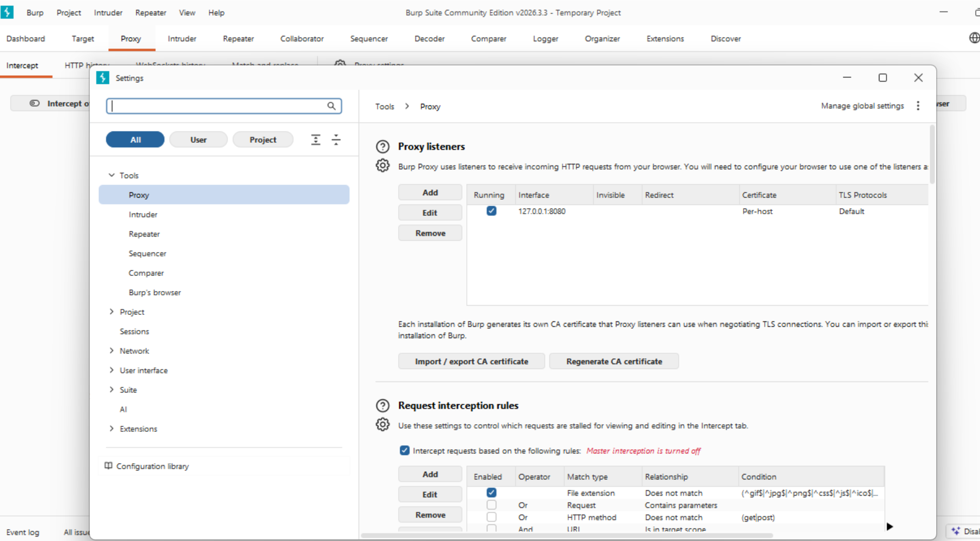Click the horizontal scrollbar below the settings panel
This screenshot has height=541, width=980.
(567, 536)
